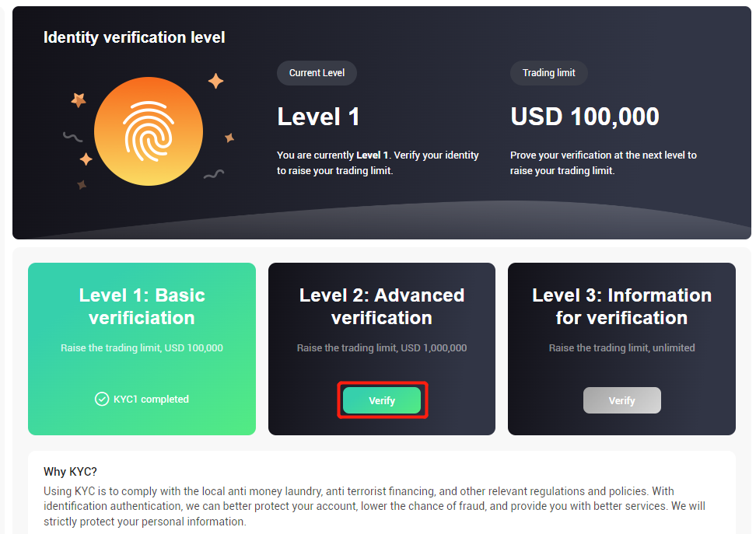
Task: Click the small star right of the fingerprint
Action: point(229,138)
